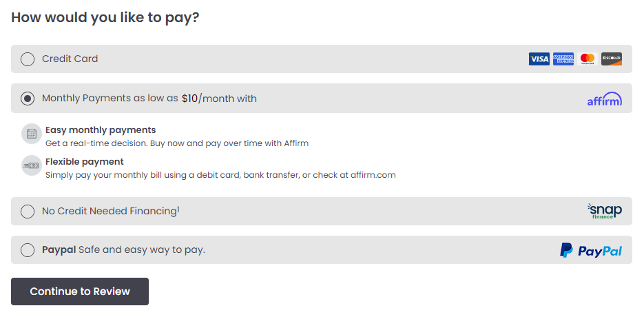Click the Mastercard logo icon
Screen dimensions: 644x317
[x=588, y=59]
